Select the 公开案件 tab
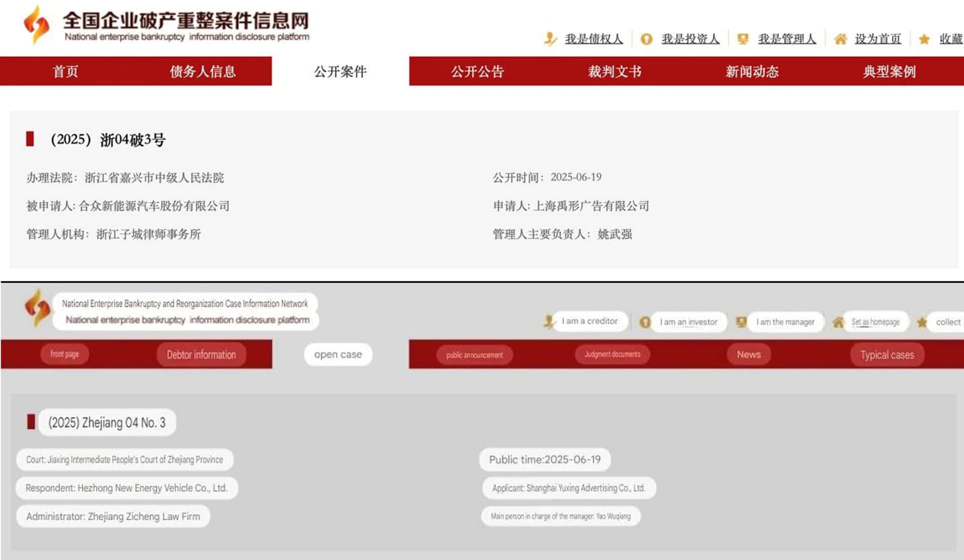The height and width of the screenshot is (560, 964). (x=340, y=71)
